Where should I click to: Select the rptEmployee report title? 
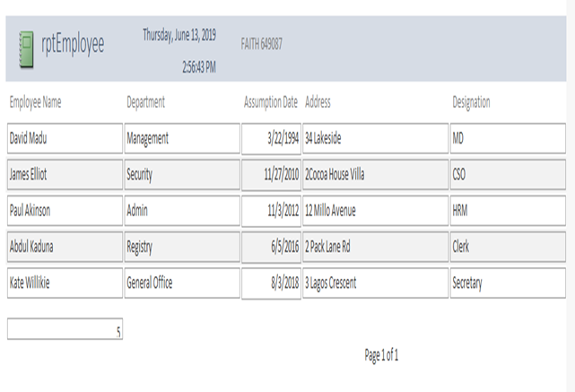[x=73, y=45]
